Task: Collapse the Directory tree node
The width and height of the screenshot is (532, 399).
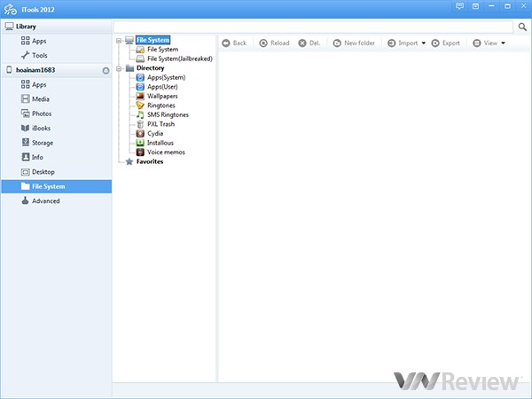Action: click(x=119, y=69)
